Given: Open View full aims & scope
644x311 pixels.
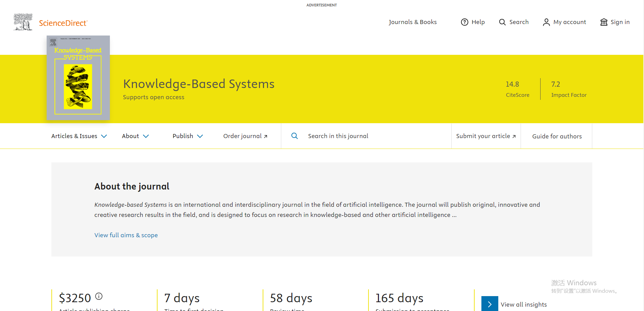Looking at the screenshot, I should [126, 235].
